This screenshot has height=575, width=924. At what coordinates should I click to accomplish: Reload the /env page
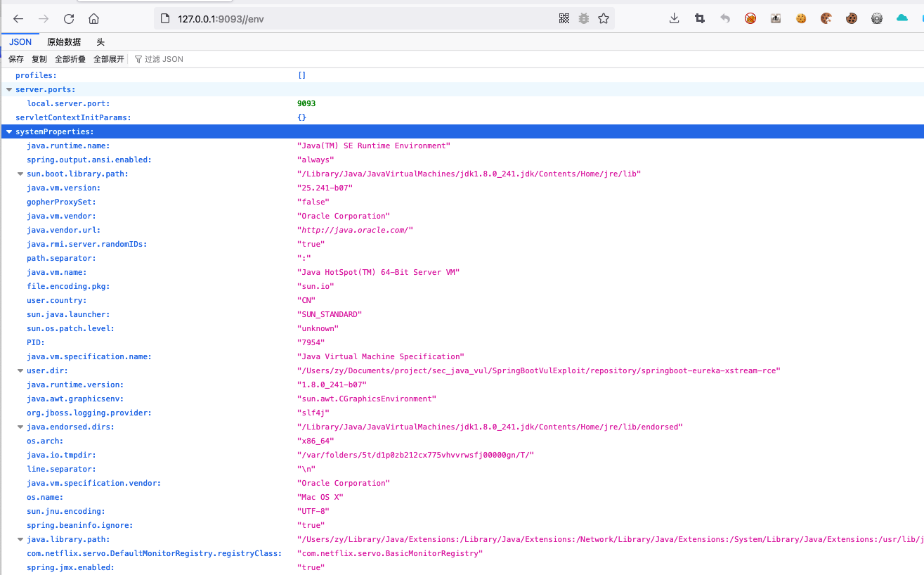pos(69,18)
